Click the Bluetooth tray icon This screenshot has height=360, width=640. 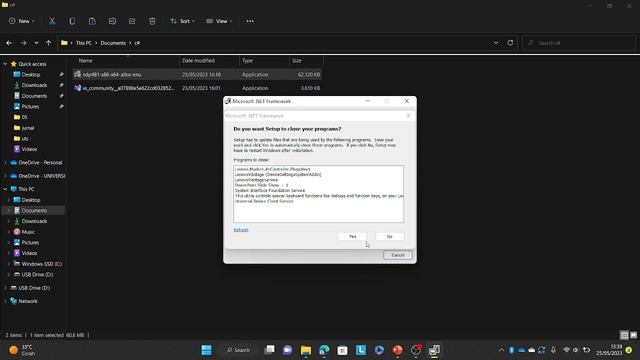[511, 350]
